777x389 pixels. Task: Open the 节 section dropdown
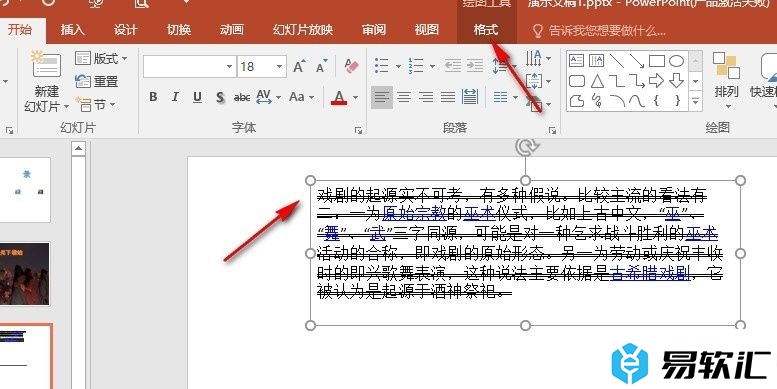pyautogui.click(x=95, y=105)
